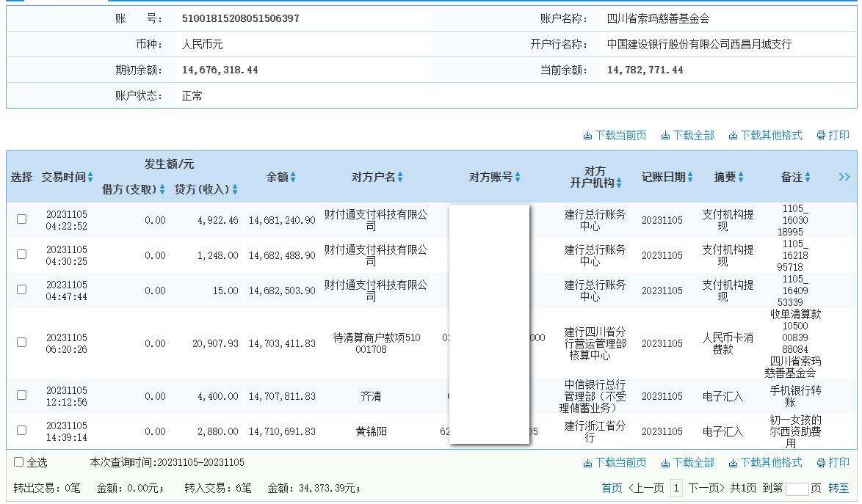Click credit amount 4,922.46
This screenshot has height=504, width=862.
point(217,220)
